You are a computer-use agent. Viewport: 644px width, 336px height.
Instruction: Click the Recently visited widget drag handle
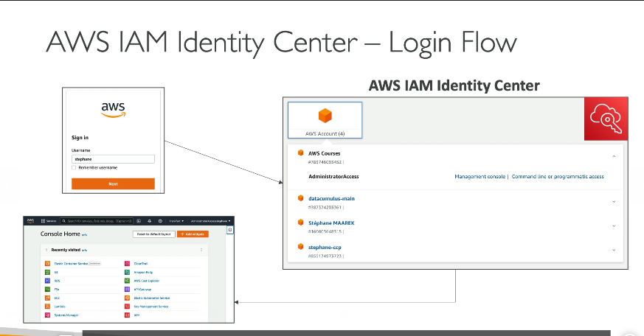pyautogui.click(x=46, y=250)
